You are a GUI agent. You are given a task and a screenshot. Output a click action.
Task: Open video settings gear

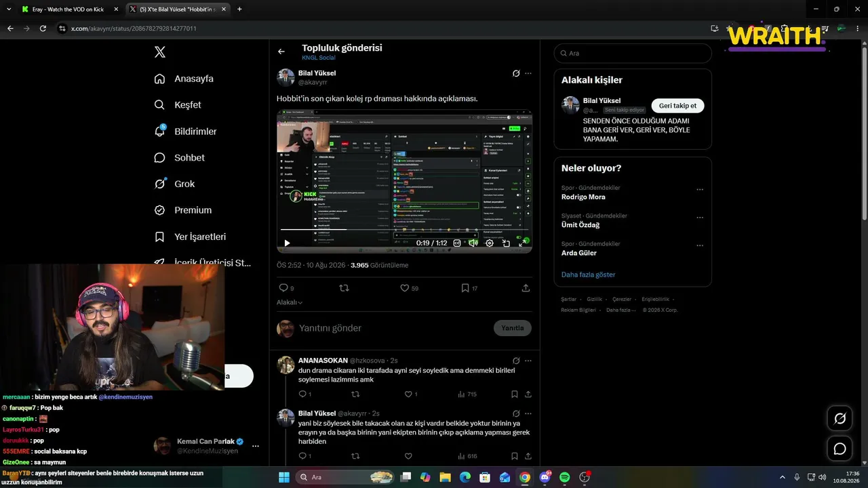click(490, 243)
